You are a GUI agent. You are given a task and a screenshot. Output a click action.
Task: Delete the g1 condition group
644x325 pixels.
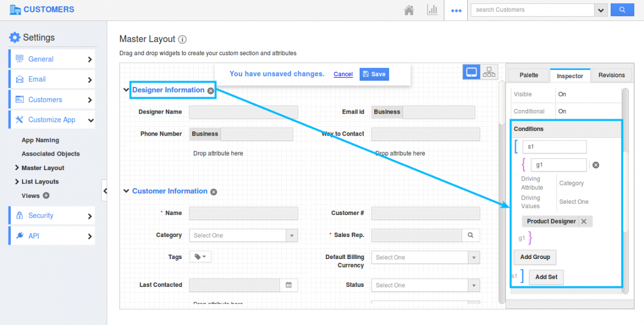coord(596,165)
